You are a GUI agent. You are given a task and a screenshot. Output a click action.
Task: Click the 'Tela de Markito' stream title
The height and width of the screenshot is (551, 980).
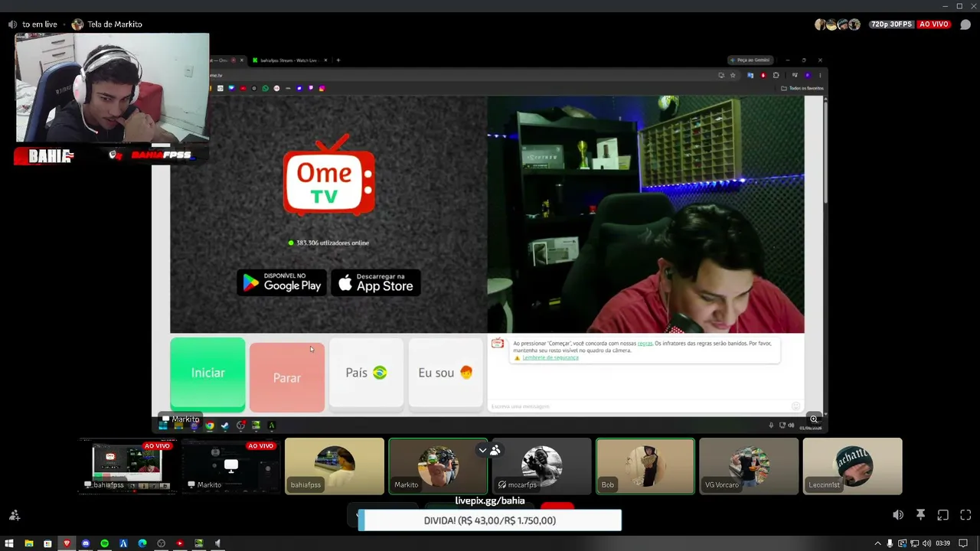pyautogui.click(x=115, y=24)
